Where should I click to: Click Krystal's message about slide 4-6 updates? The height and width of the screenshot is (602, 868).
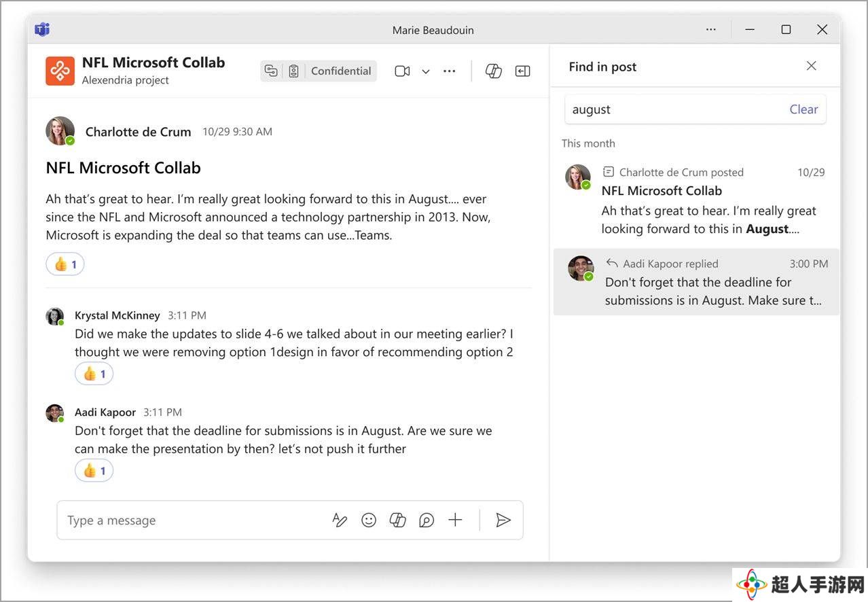[x=294, y=343]
